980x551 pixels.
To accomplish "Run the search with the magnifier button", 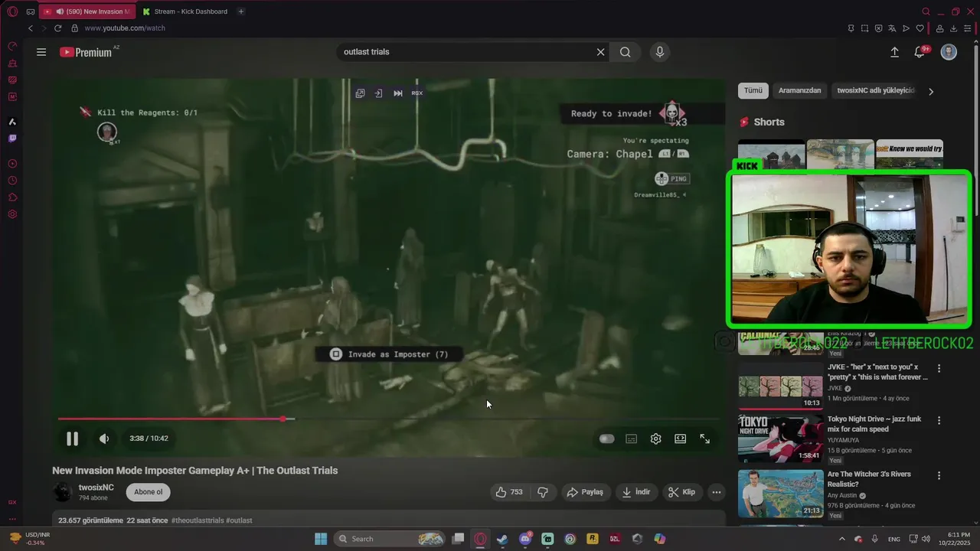I will (626, 52).
